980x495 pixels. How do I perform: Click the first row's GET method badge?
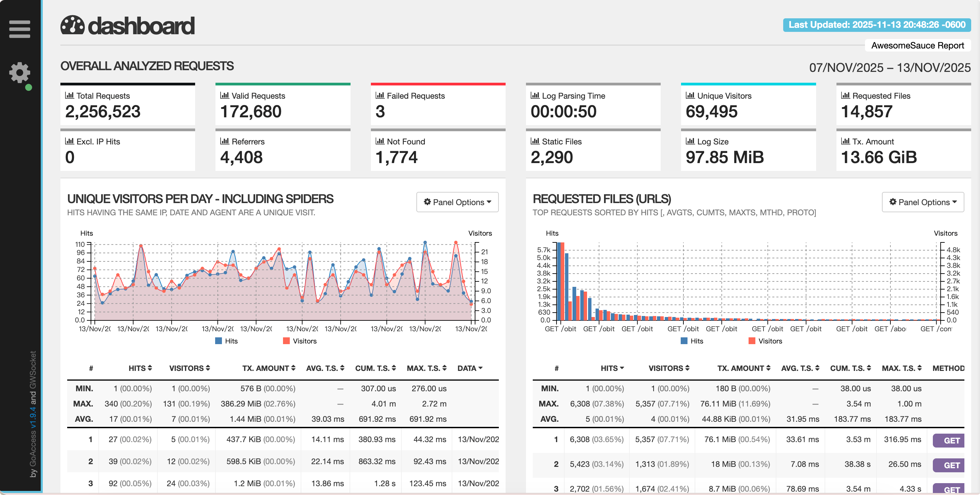pyautogui.click(x=951, y=440)
